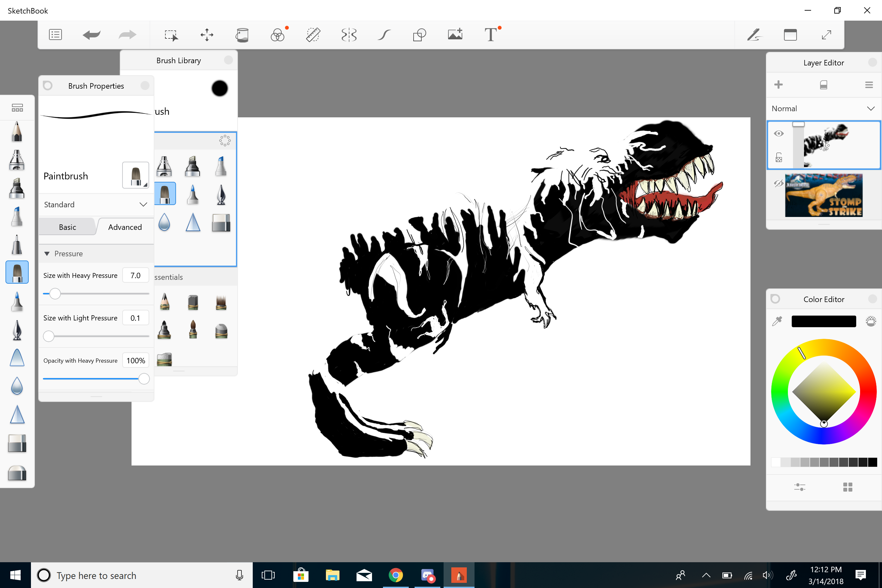Open the SketchBook main menu
The height and width of the screenshot is (588, 882).
tap(55, 34)
